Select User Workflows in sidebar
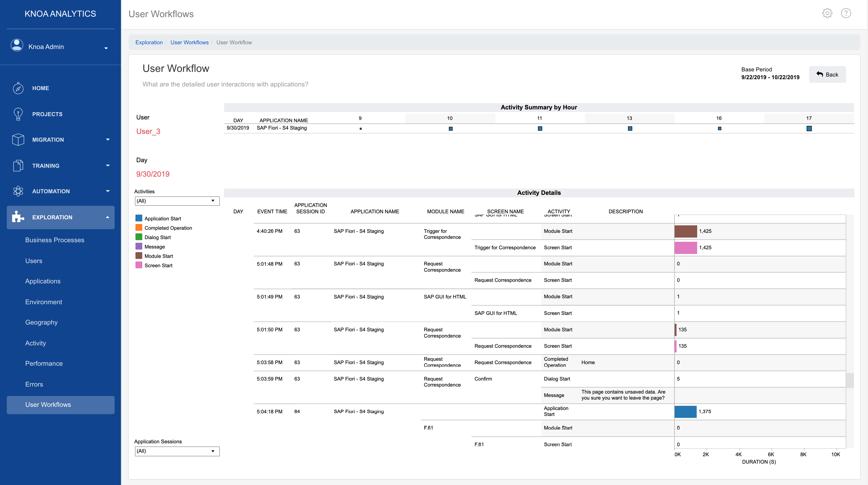 (x=61, y=405)
